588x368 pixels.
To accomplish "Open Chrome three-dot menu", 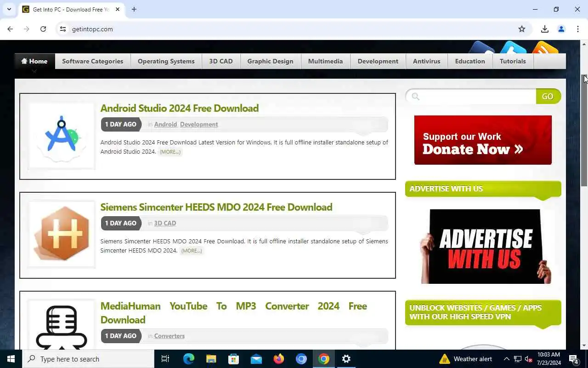I will tap(578, 29).
